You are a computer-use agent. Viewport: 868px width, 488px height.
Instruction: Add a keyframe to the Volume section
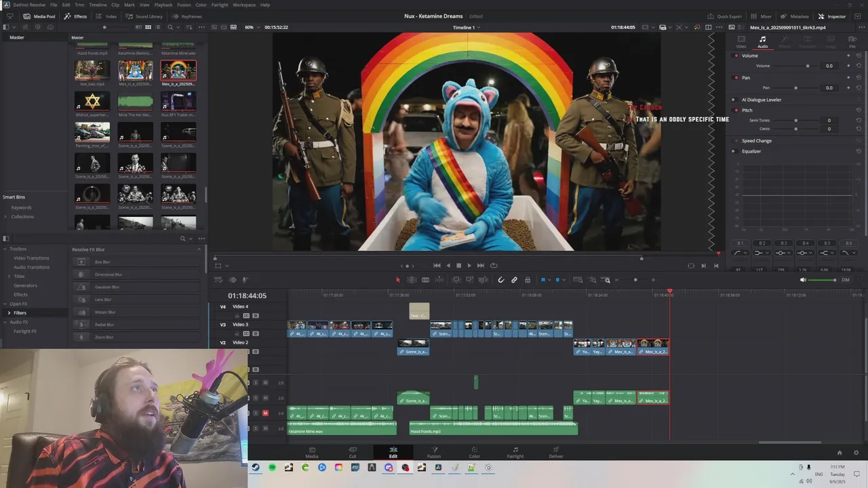pos(848,56)
